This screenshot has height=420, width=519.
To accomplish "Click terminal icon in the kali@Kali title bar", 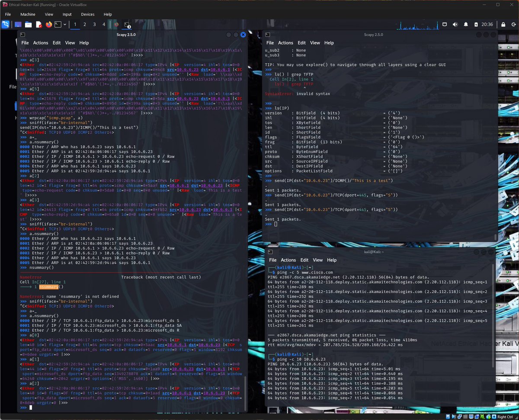I will click(270, 251).
